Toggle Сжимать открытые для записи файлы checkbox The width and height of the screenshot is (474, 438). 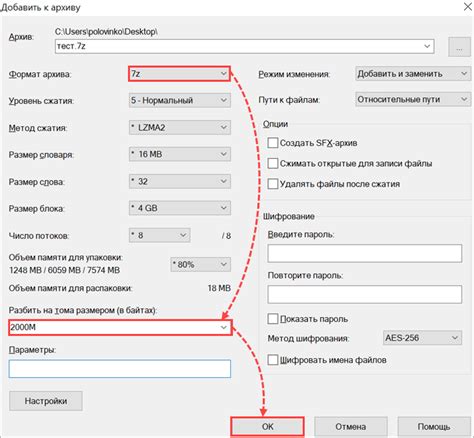pos(273,163)
